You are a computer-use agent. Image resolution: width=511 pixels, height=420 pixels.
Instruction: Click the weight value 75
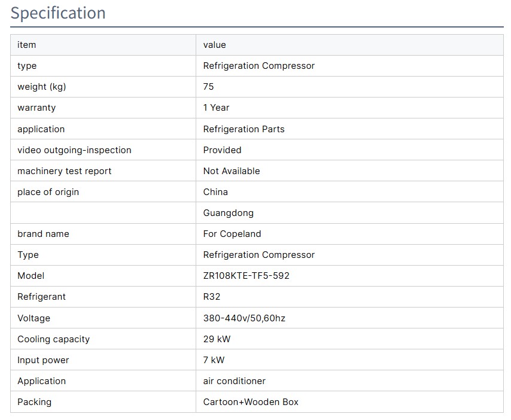tap(208, 87)
